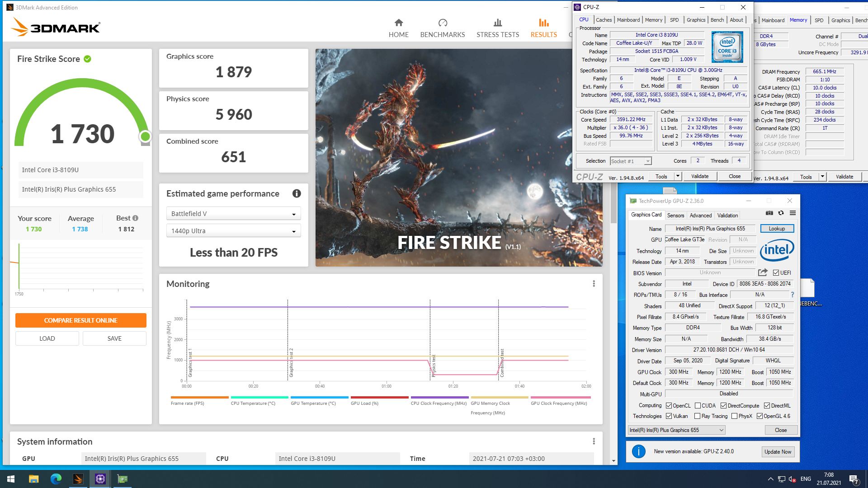Click Fire Strike preview image
The width and height of the screenshot is (868, 488).
point(459,157)
